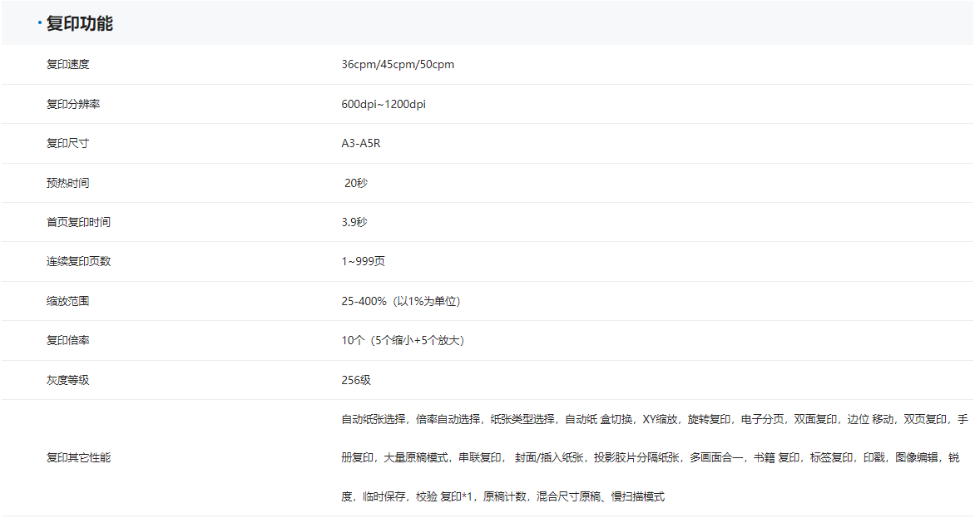Click the 连续复印页数 row label

tap(78, 261)
